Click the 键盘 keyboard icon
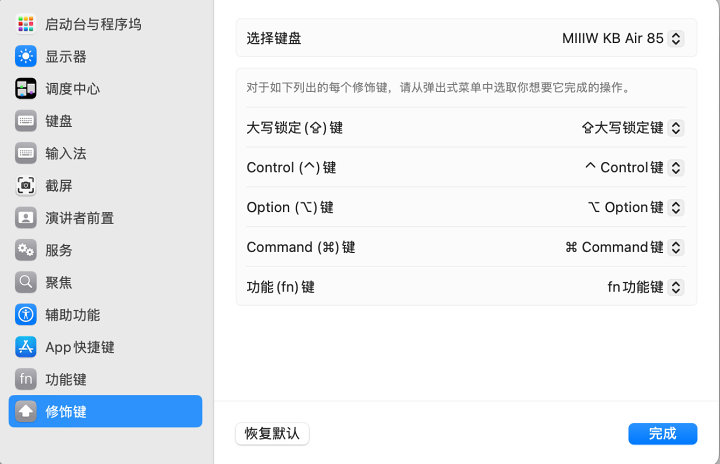Screen dimensions: 720x464 pyautogui.click(x=26, y=121)
